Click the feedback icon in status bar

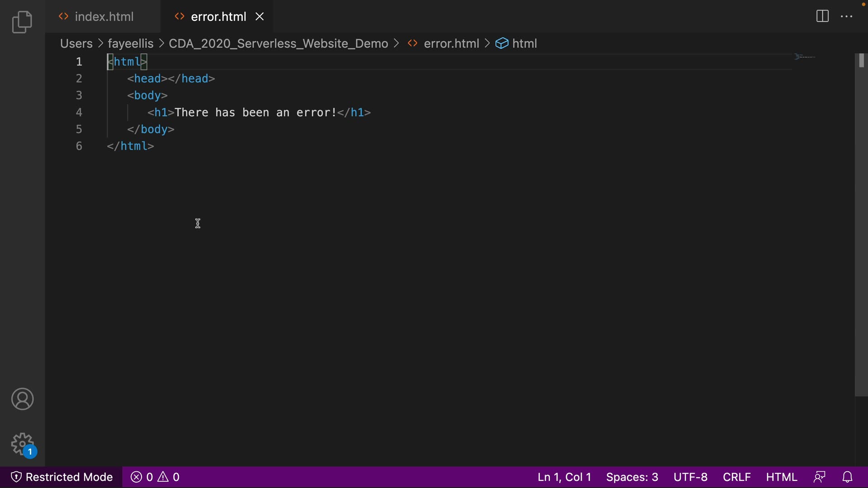[820, 477]
